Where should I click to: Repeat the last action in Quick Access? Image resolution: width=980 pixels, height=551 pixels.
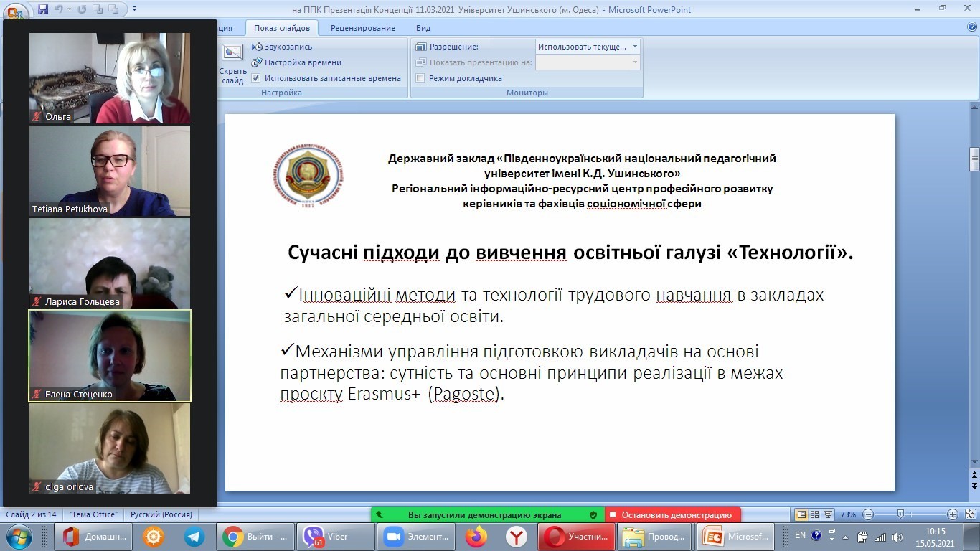[80, 10]
